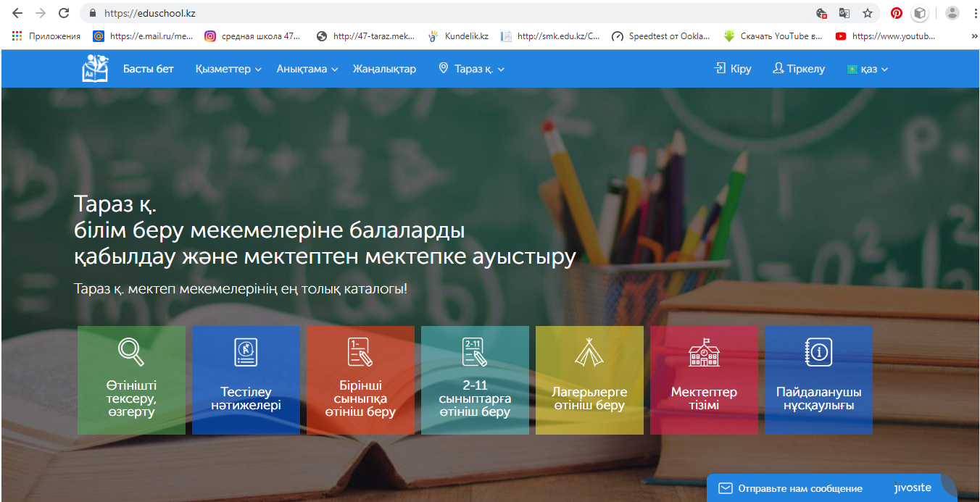Viewport: 980px width, 502px height.
Task: Click the address bar showing eduschool.kz
Action: click(435, 13)
